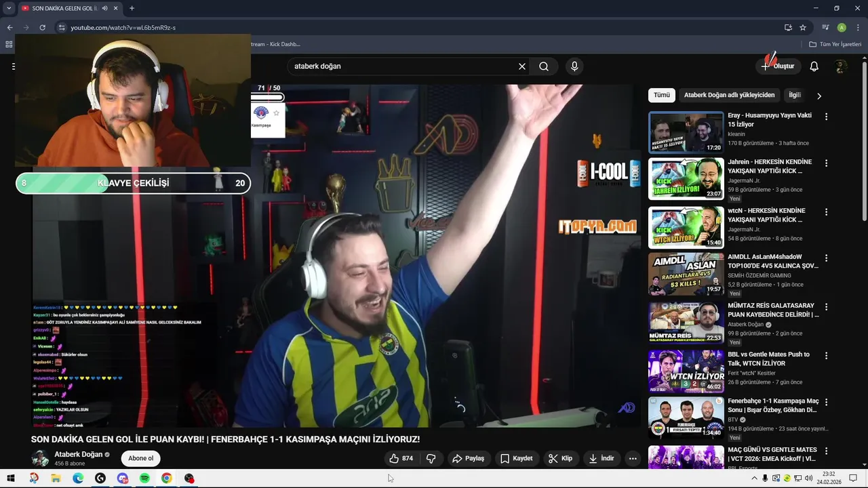Open options menu for AIMDLL AsLanM4shadoW video
The height and width of the screenshot is (488, 868).
826,258
